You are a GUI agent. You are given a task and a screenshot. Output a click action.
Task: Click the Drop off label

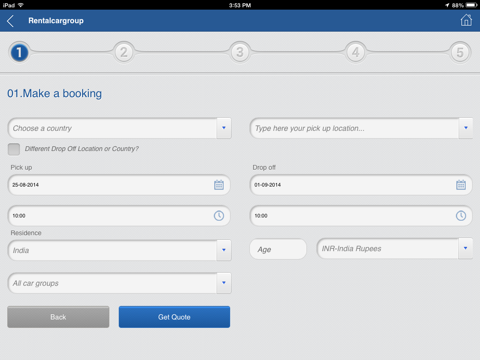tap(264, 167)
